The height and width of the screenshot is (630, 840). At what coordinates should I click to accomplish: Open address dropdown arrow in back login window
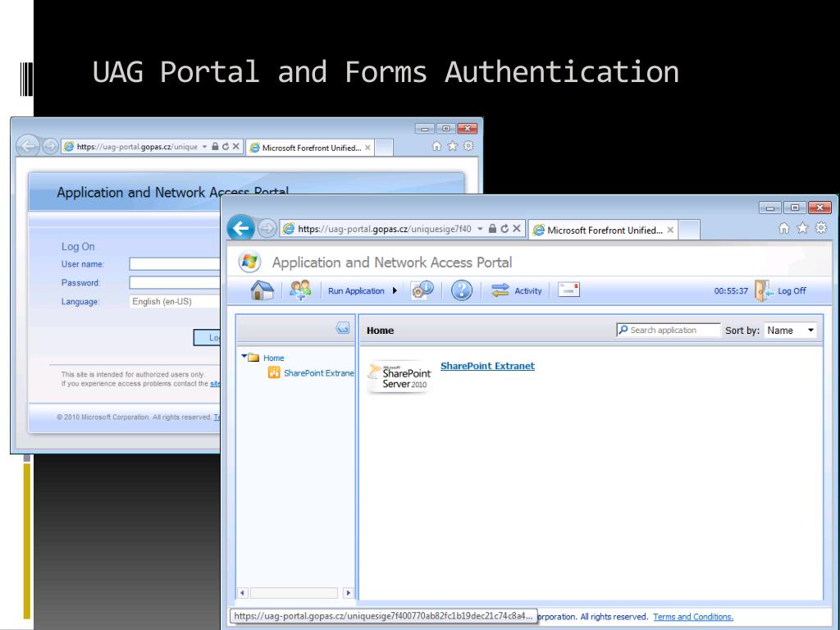(x=204, y=147)
